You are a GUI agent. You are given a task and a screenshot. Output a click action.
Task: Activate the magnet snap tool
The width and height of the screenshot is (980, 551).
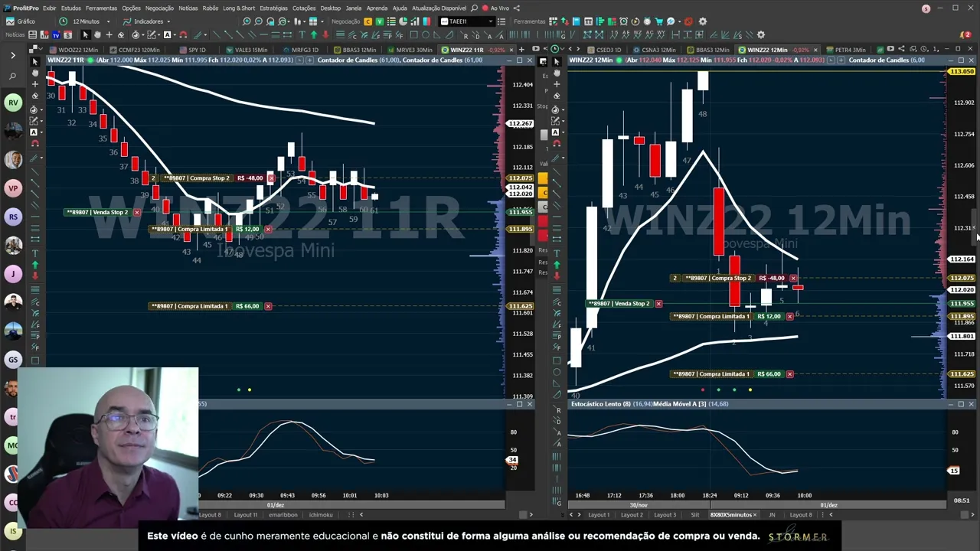(183, 34)
